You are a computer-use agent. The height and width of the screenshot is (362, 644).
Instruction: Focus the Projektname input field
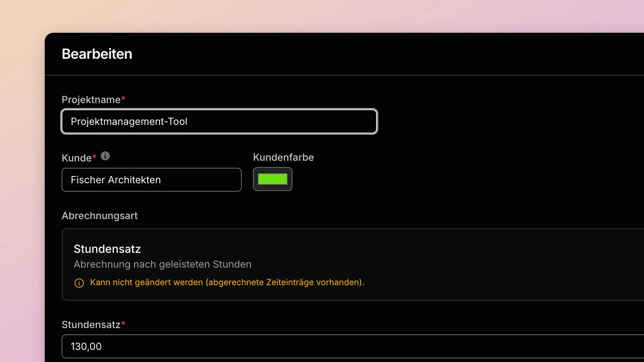point(219,121)
